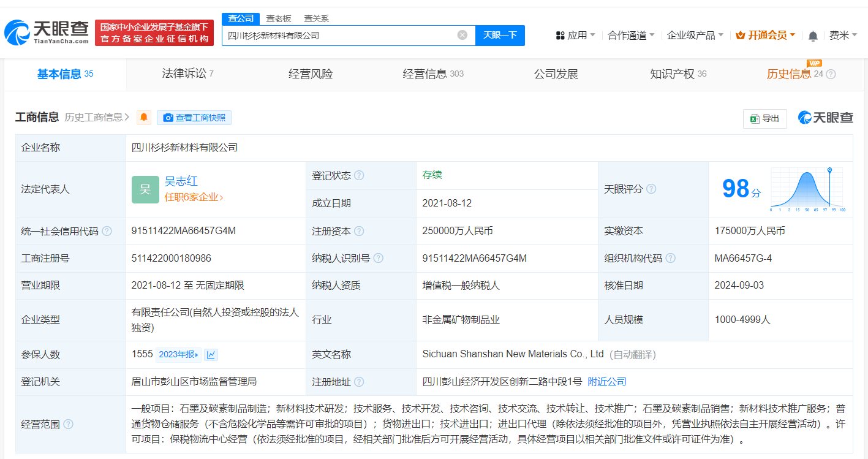Clear the search box with the X icon

click(x=462, y=35)
